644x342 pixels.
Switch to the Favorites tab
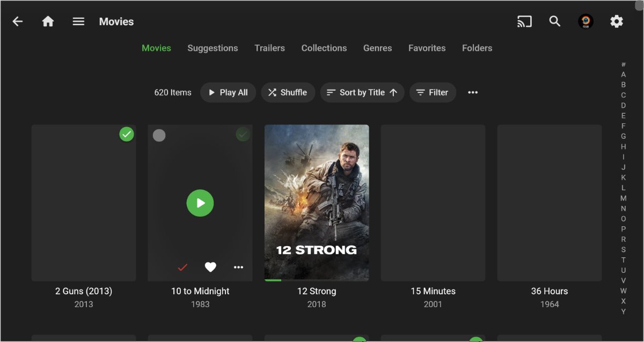point(427,48)
